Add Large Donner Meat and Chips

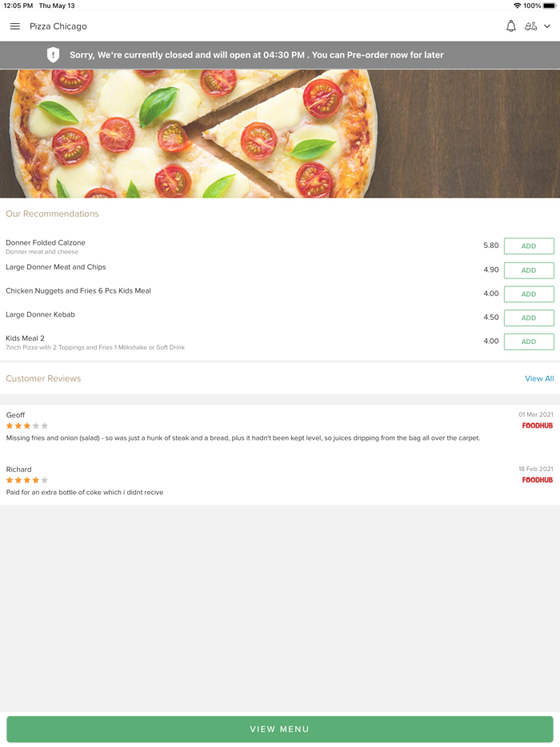coord(528,270)
